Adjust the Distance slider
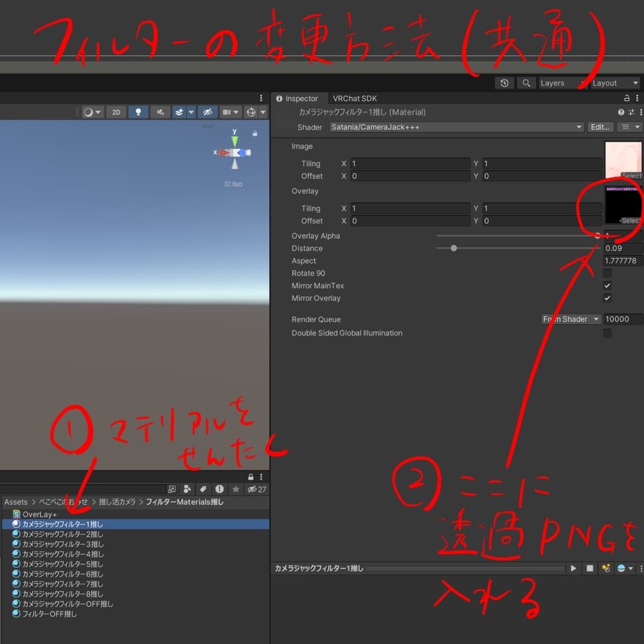 (518, 248)
